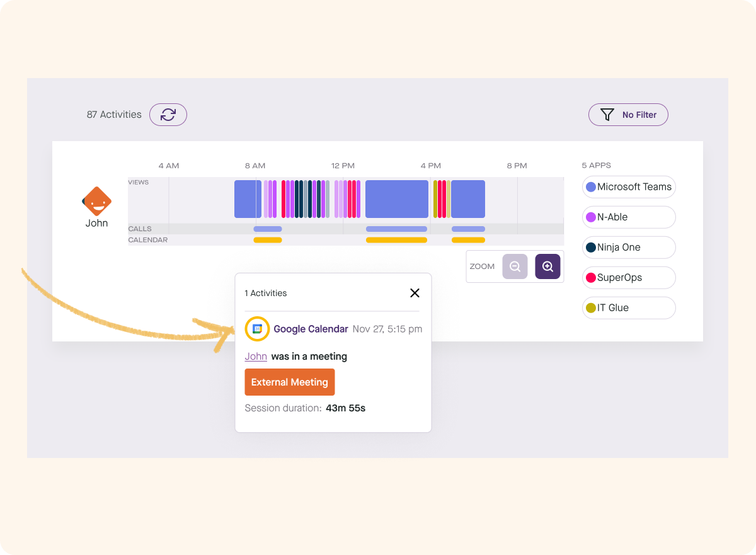
Task: Open John's profile link in popup
Action: click(256, 357)
